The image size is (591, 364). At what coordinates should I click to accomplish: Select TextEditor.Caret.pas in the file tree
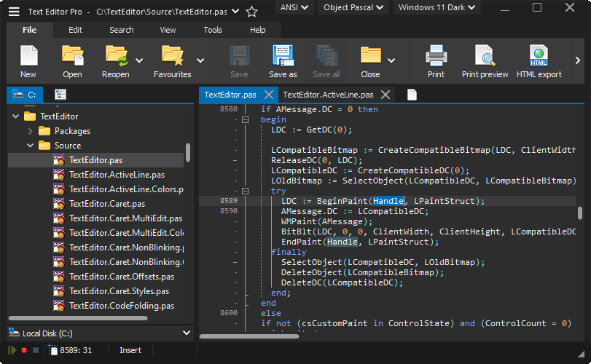[x=107, y=204]
